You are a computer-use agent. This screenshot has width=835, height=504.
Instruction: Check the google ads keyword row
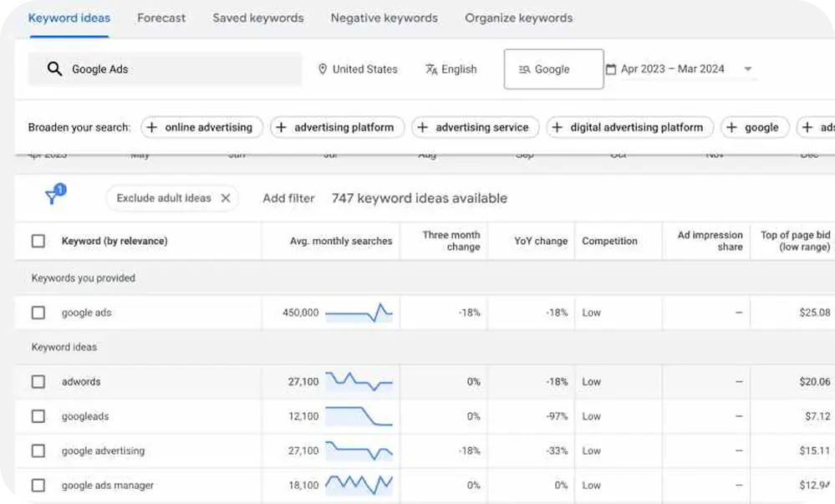(x=38, y=313)
